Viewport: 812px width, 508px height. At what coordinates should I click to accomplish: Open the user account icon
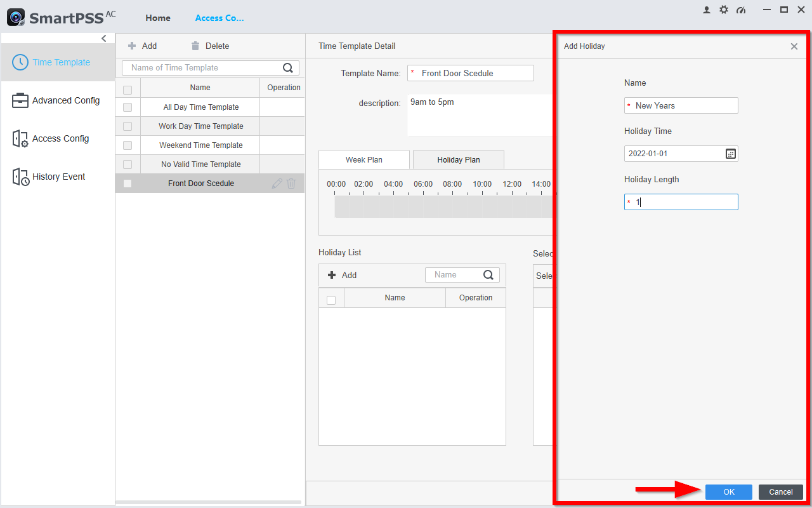click(x=707, y=10)
